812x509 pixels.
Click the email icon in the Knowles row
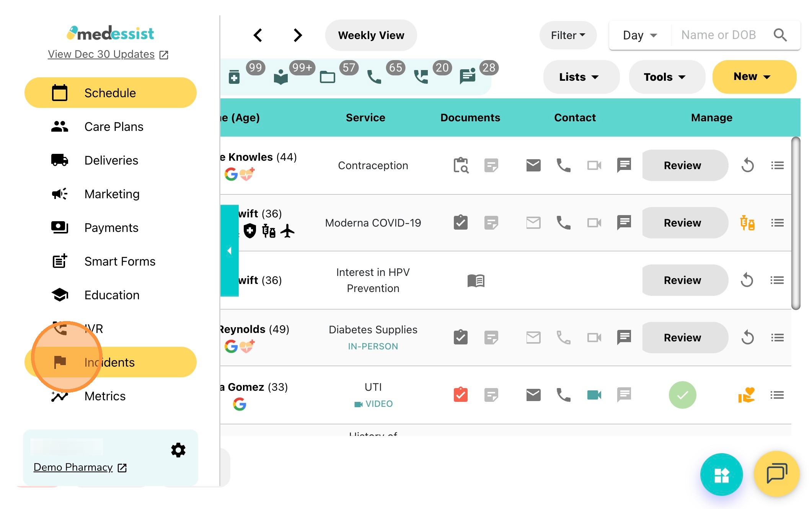533,165
